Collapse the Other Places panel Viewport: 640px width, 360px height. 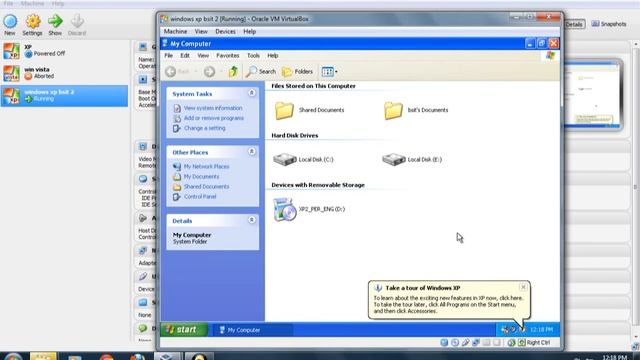point(252,152)
